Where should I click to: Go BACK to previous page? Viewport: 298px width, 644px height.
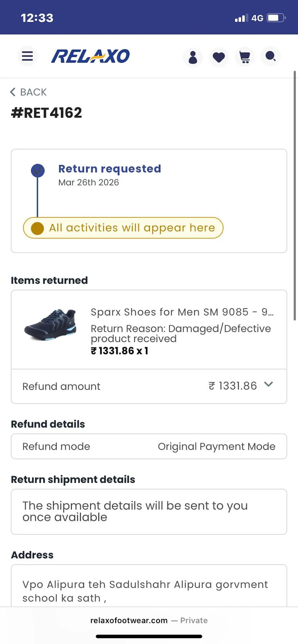coord(33,92)
